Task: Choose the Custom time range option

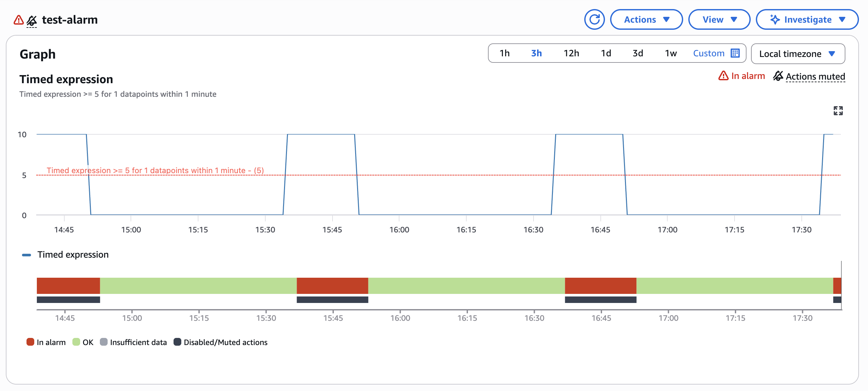Action: tap(708, 53)
